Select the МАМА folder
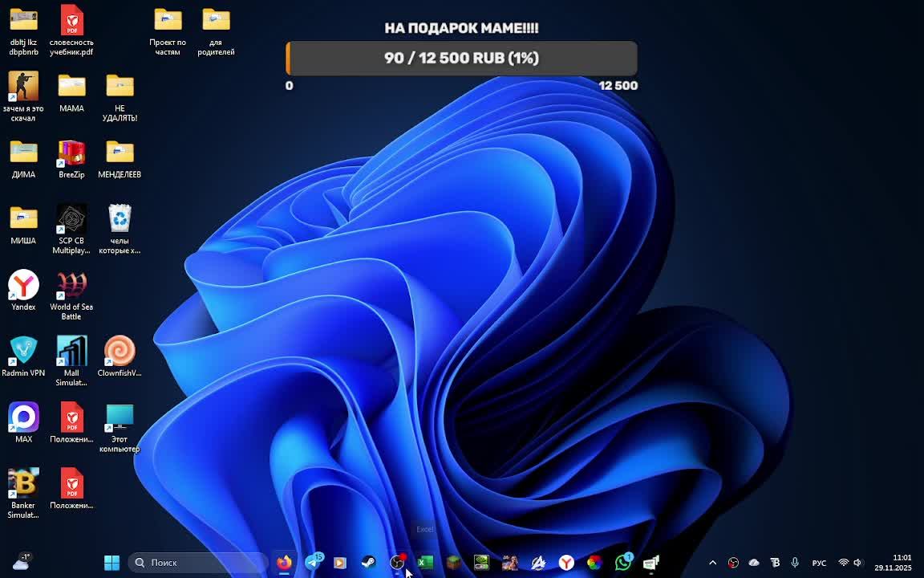 71,92
